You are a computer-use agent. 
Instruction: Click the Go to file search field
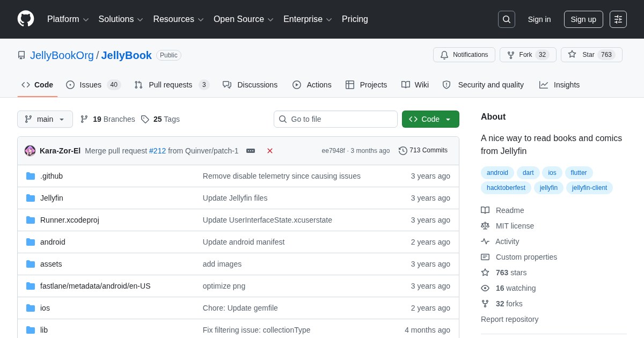[335, 119]
